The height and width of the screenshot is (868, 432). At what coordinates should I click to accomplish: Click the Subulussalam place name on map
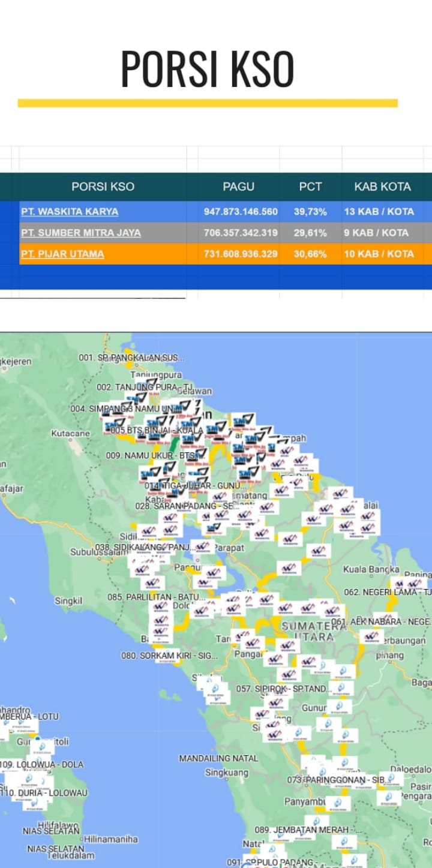99,552
